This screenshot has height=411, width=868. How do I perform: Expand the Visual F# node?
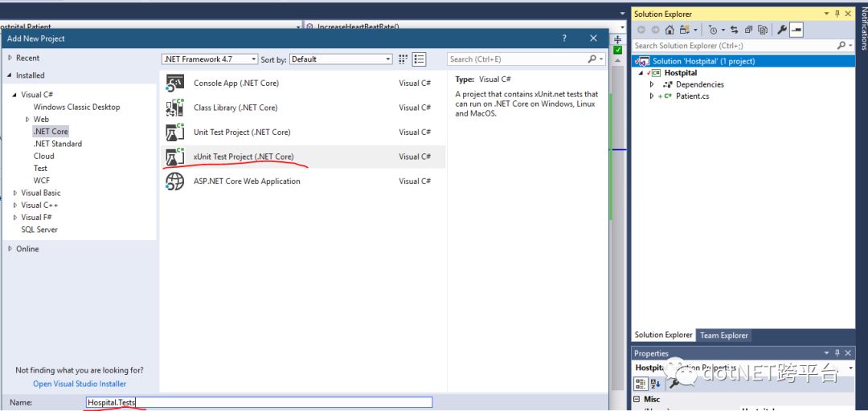(x=15, y=217)
